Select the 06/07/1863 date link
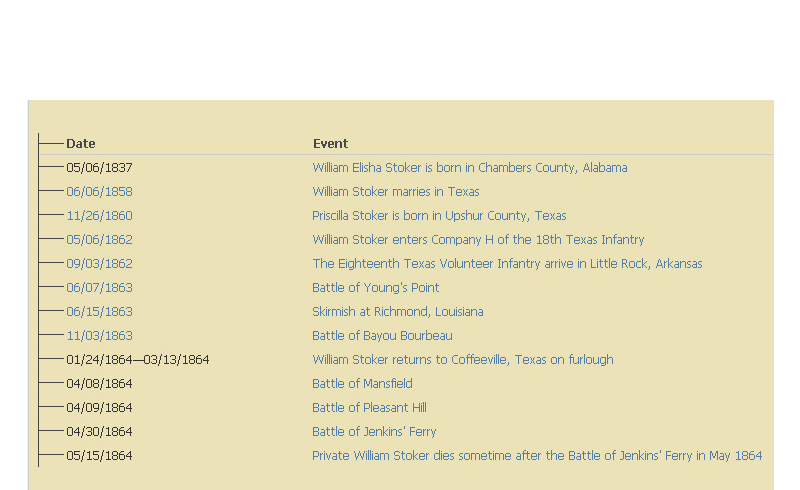This screenshot has width=800, height=490. coord(99,288)
